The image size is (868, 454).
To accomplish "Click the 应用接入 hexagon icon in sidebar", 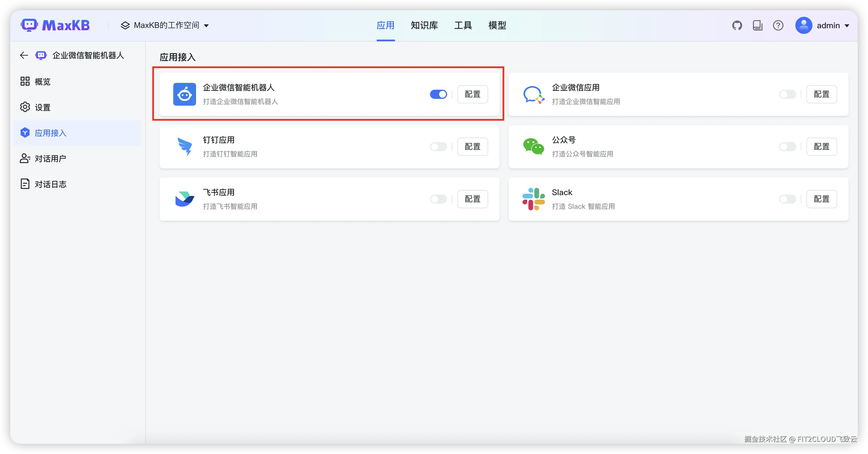I will pyautogui.click(x=25, y=133).
